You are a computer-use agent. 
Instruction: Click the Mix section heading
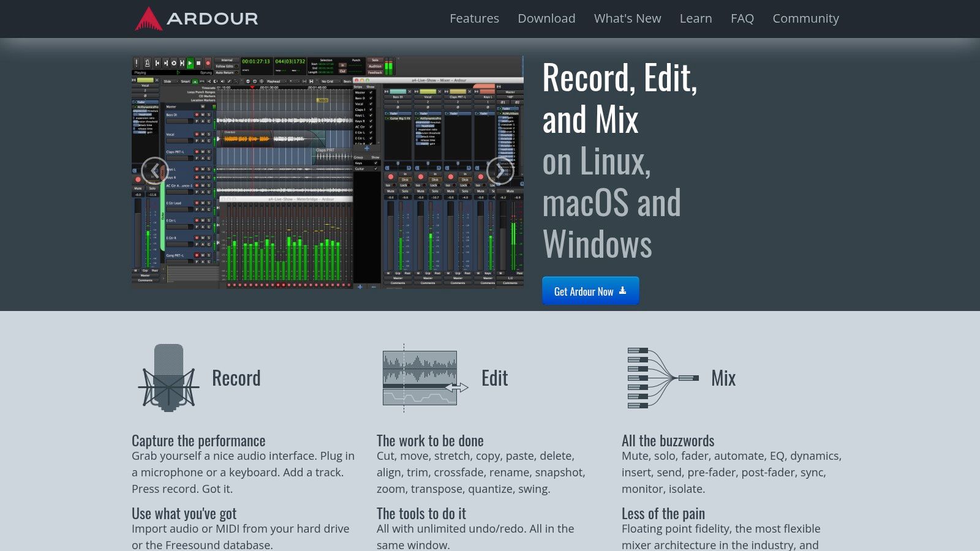coord(723,378)
